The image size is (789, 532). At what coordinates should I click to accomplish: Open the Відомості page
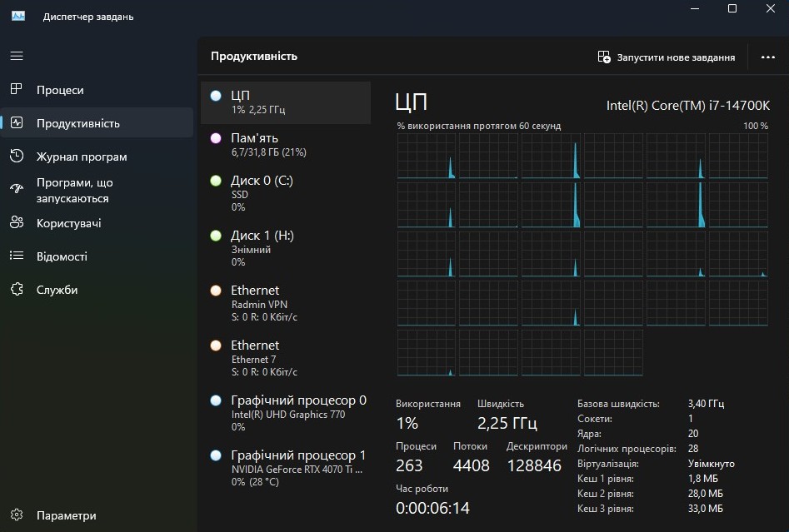(x=97, y=256)
